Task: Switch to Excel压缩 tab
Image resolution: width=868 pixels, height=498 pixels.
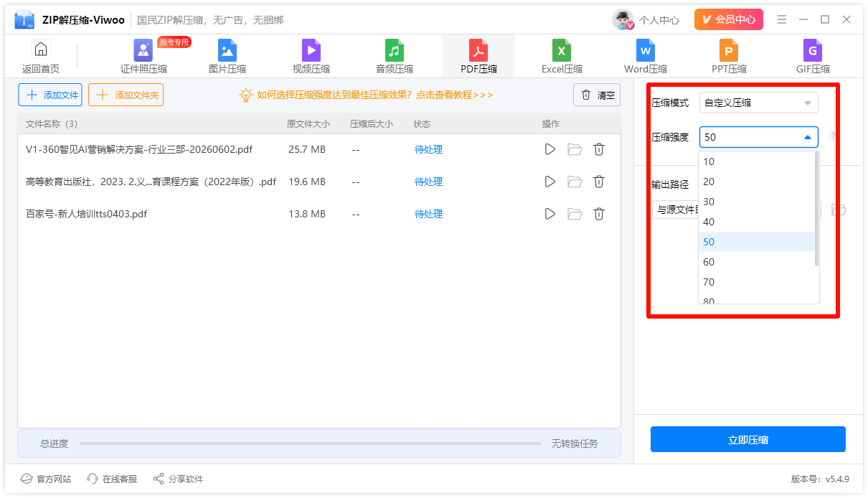Action: [x=562, y=57]
